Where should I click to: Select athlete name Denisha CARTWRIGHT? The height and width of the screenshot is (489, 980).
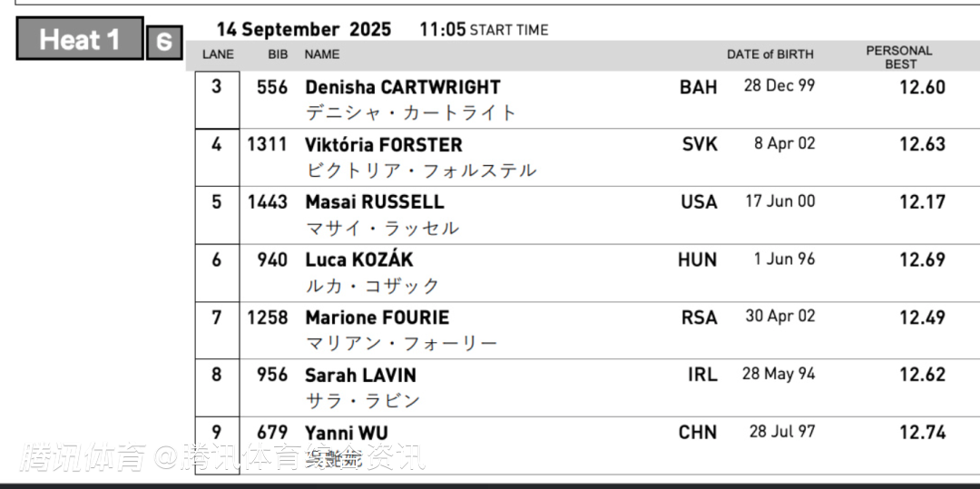point(403,87)
